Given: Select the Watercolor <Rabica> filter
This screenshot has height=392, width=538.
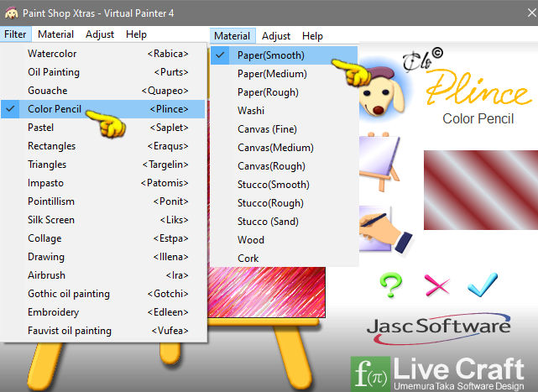Looking at the screenshot, I should click(103, 54).
